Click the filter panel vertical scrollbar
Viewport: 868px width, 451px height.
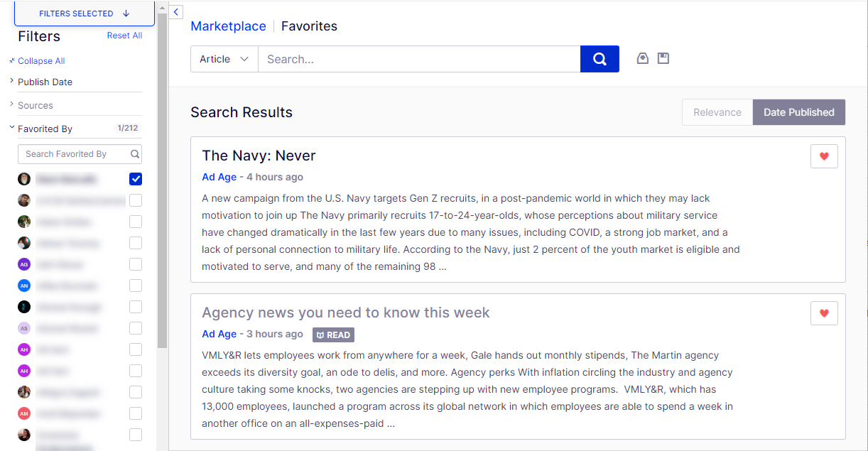point(162,178)
